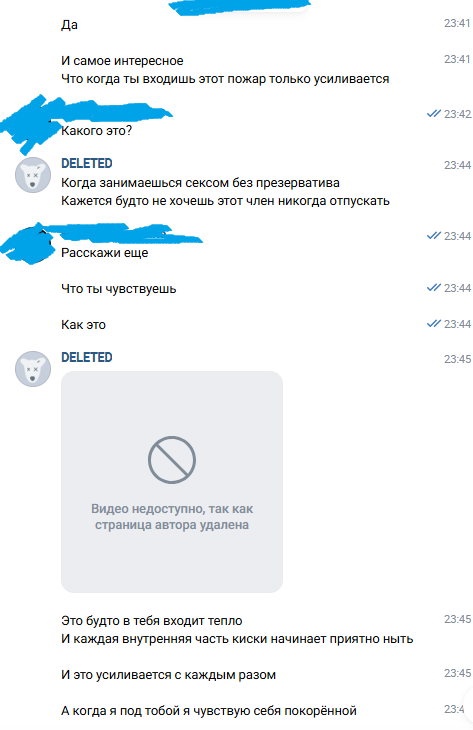Click the crossed-circle icon in the video placeholder
Image resolution: width=473 pixels, height=730 pixels.
point(172,460)
